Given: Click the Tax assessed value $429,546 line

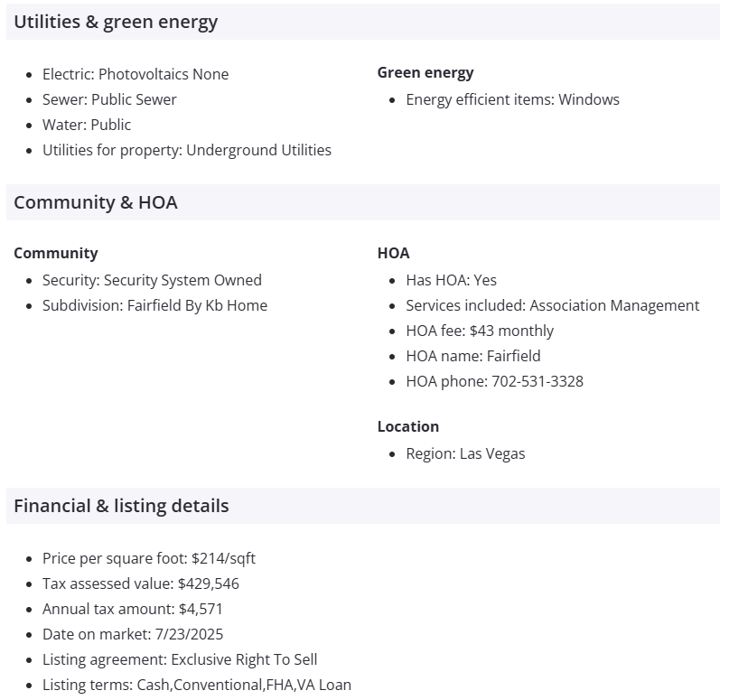Looking at the screenshot, I should (x=141, y=583).
